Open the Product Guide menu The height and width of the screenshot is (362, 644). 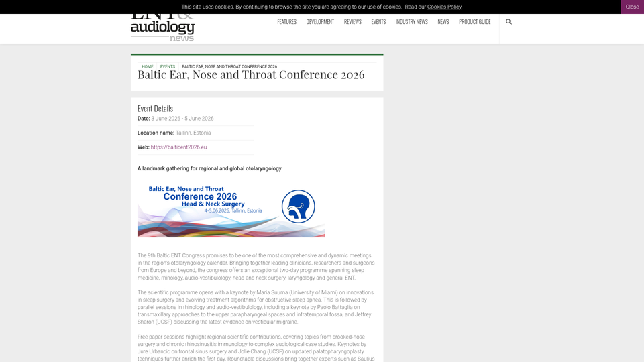coord(474,21)
